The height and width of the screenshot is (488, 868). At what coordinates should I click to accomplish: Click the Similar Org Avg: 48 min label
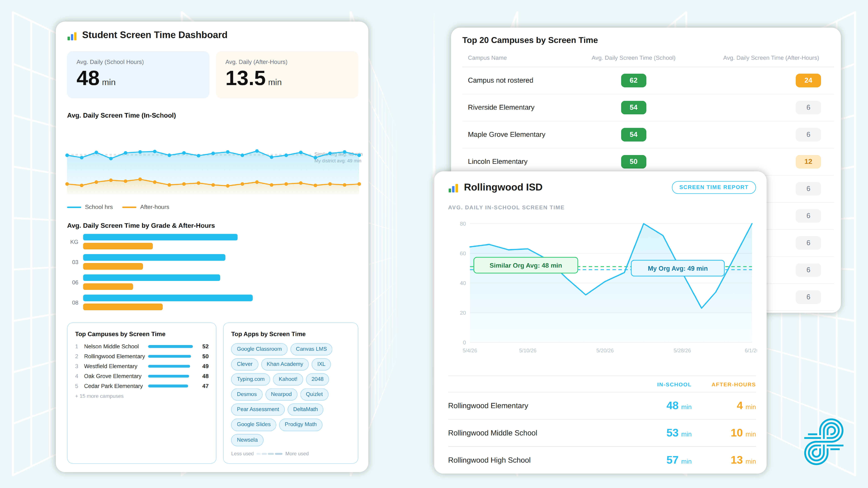click(525, 265)
